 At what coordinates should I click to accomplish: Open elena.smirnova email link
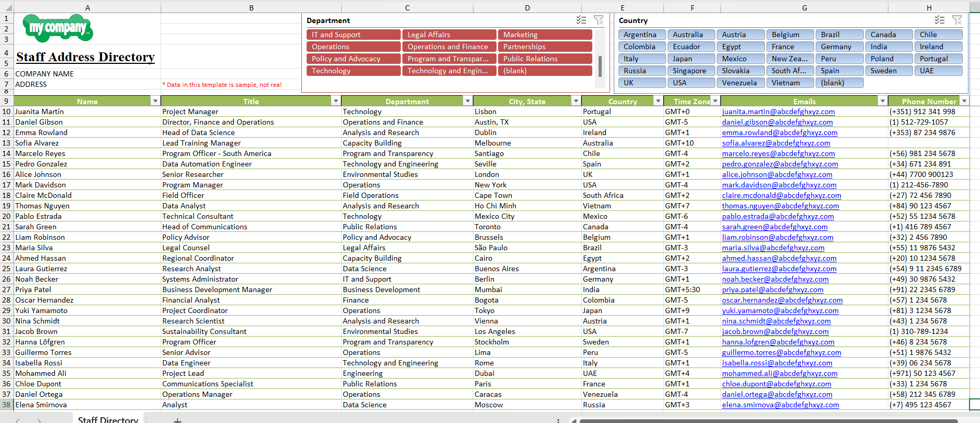click(781, 405)
